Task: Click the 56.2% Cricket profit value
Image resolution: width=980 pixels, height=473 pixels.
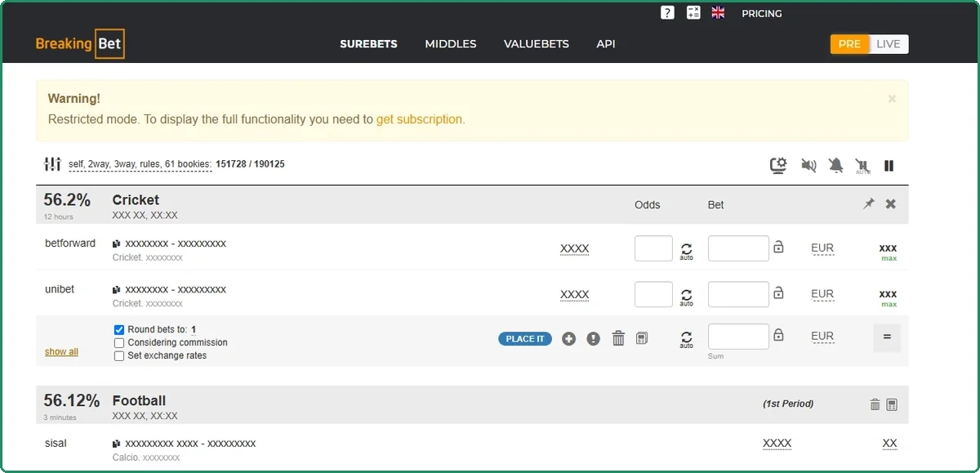Action: point(67,200)
